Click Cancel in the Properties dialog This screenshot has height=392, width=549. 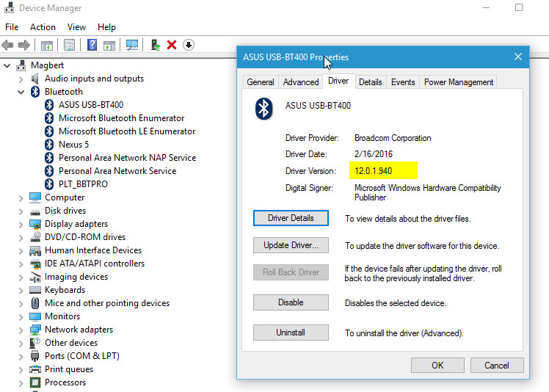click(497, 366)
